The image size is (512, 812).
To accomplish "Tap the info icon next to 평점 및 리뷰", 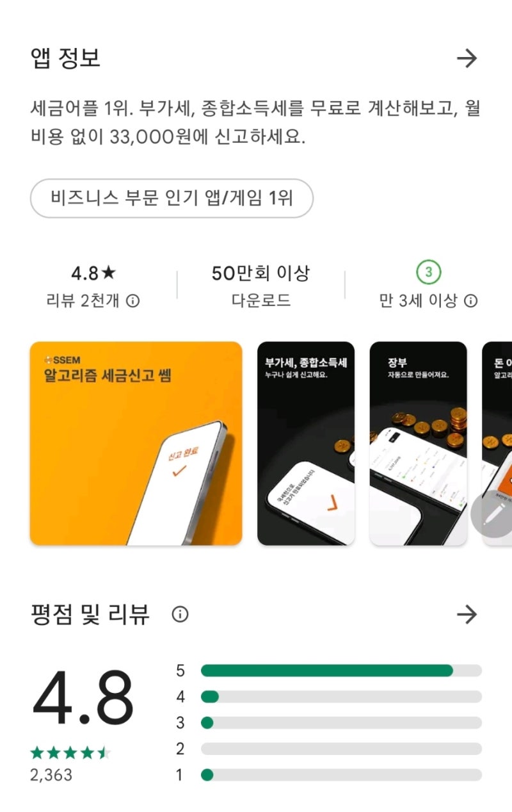I will click(180, 615).
